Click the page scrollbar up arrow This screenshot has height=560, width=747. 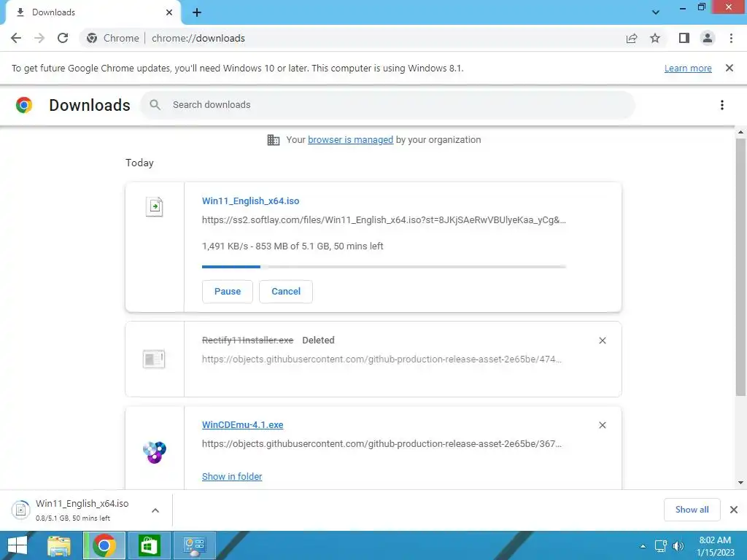740,132
